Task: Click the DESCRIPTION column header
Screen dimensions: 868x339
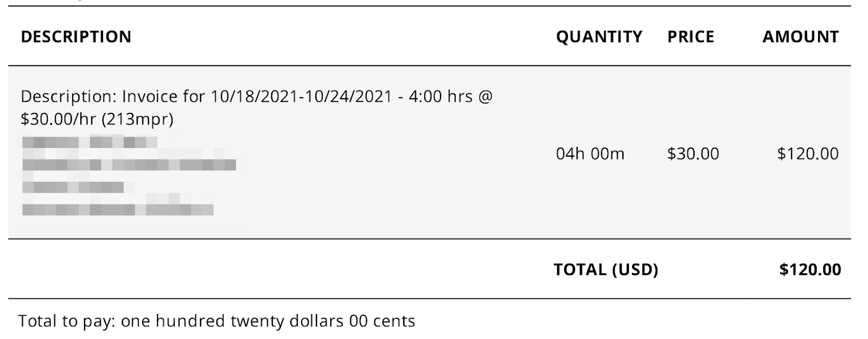Action: click(x=76, y=37)
